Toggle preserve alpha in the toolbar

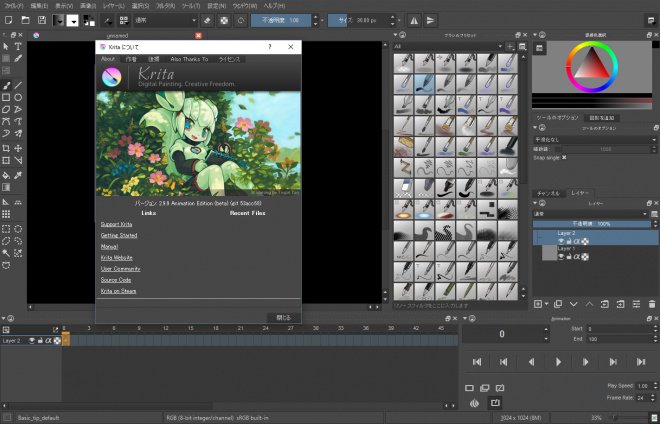coord(224,21)
